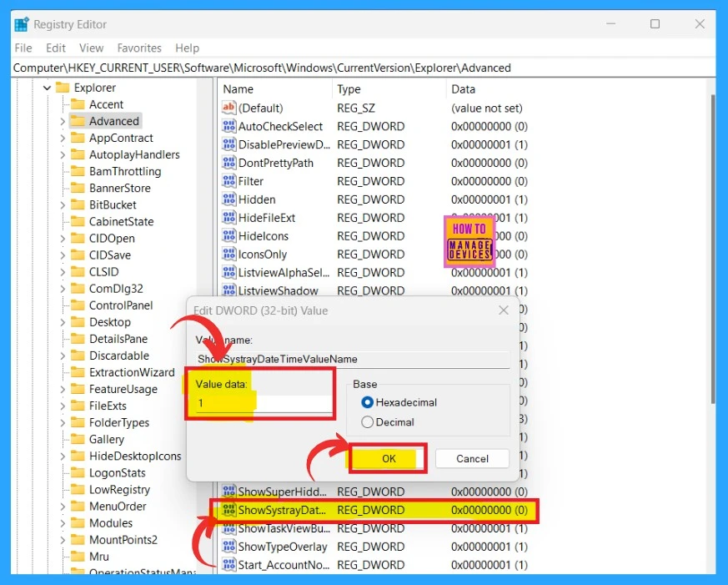Viewport: 728px width, 585px height.
Task: Expand the CIDOpen key
Action: 63,239
